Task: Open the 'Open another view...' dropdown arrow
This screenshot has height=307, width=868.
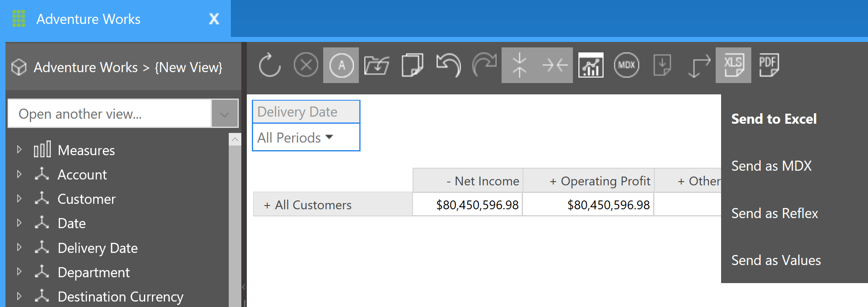Action: coord(225,114)
